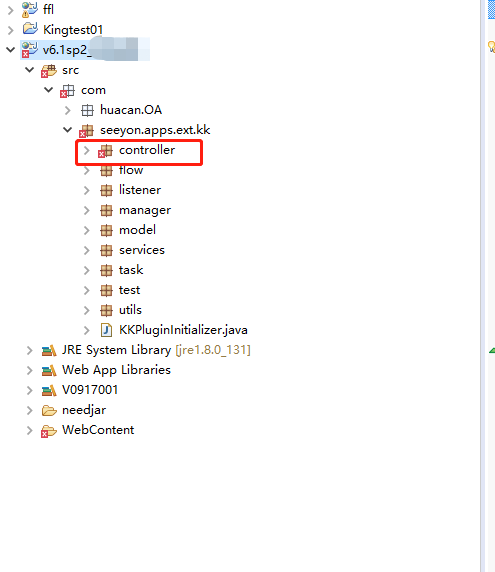
Task: Collapse the v6.1sp2 project node
Action: click(11, 50)
